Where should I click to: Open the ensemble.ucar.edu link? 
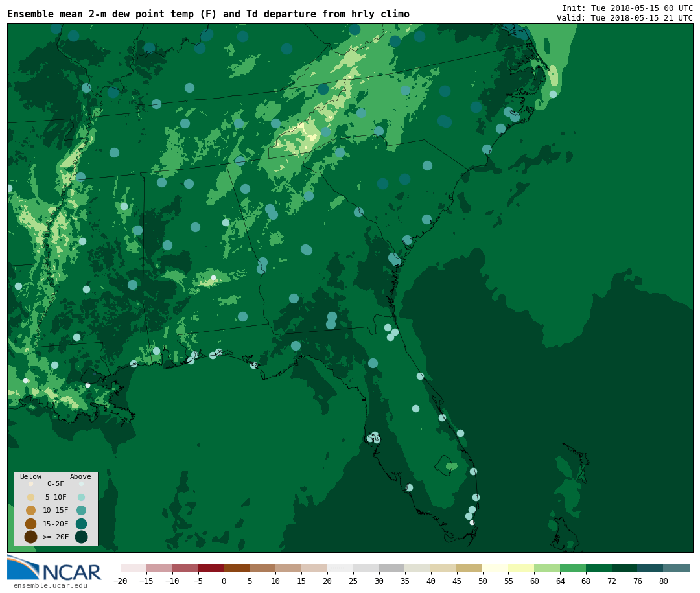coord(50,586)
